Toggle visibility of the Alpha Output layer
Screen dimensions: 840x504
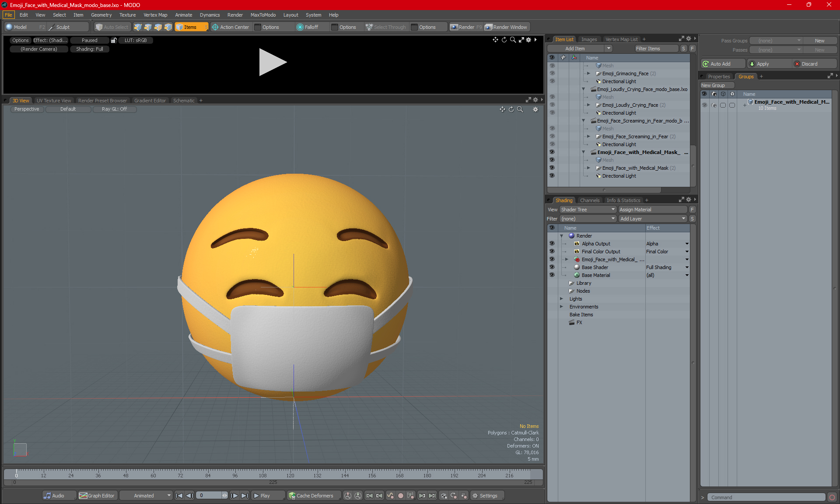coord(552,244)
